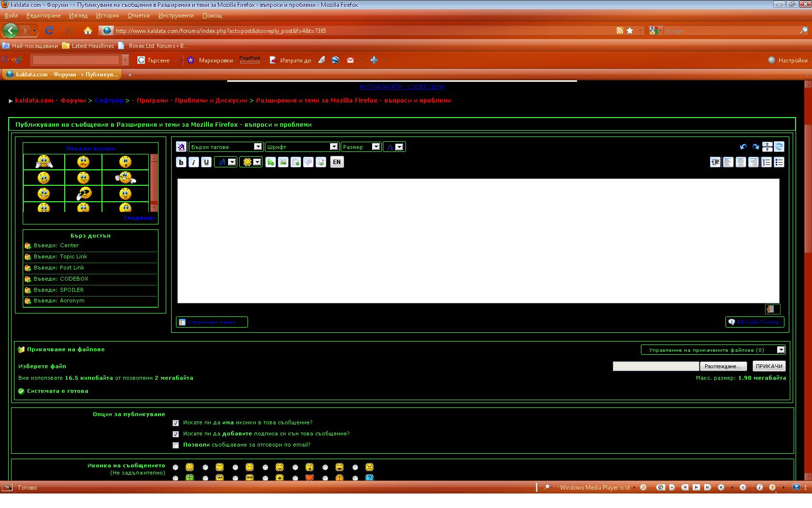Align text to the center

[741, 162]
